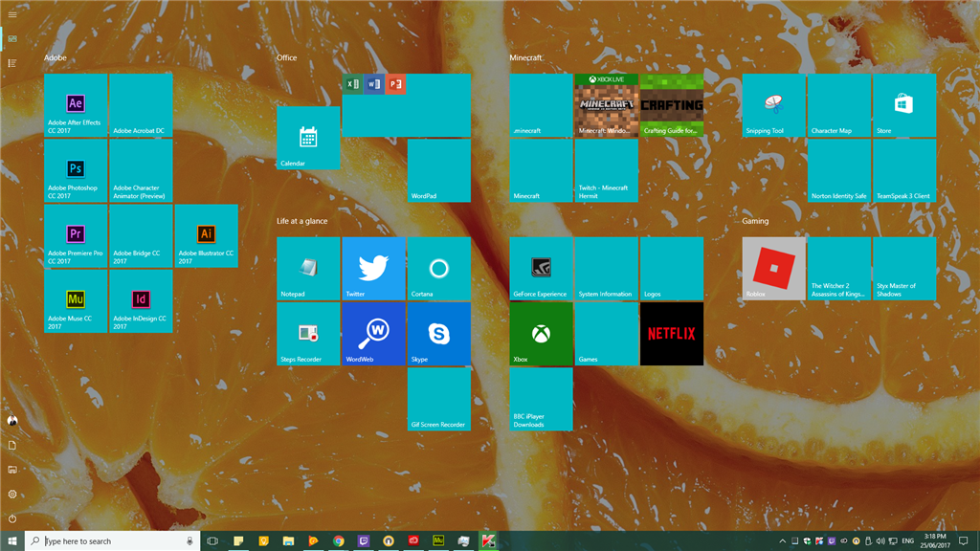Open the Documents shortcut in Start sidebar

click(x=12, y=445)
